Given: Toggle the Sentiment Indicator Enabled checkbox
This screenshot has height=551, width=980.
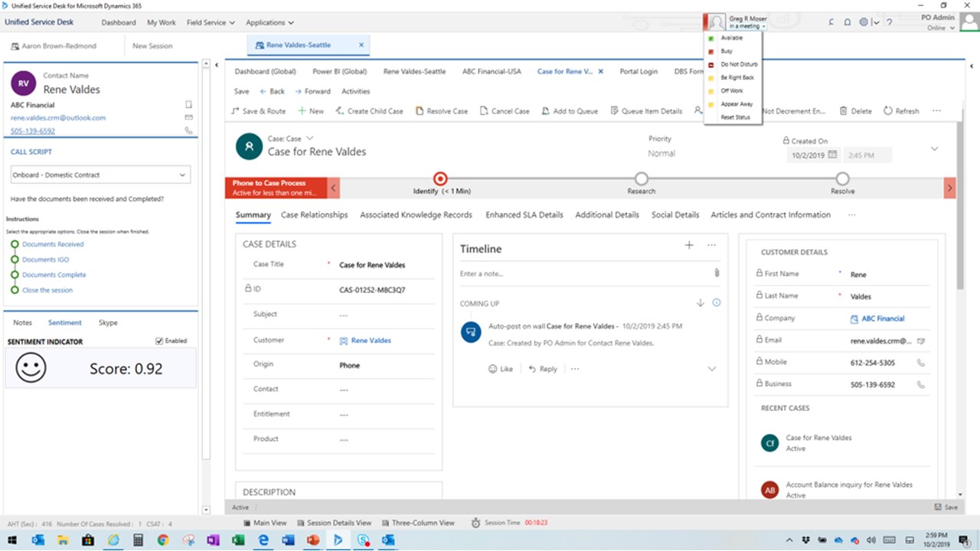Looking at the screenshot, I should point(159,341).
